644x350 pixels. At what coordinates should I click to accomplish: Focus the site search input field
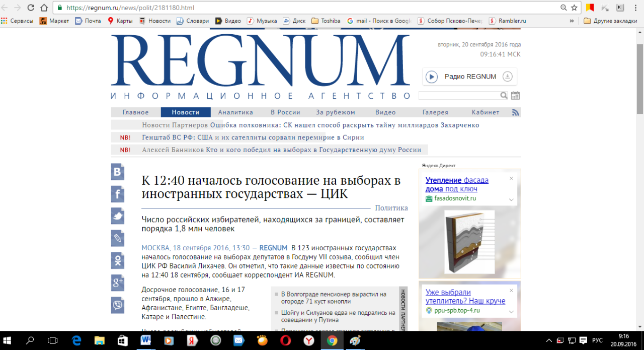tap(459, 96)
